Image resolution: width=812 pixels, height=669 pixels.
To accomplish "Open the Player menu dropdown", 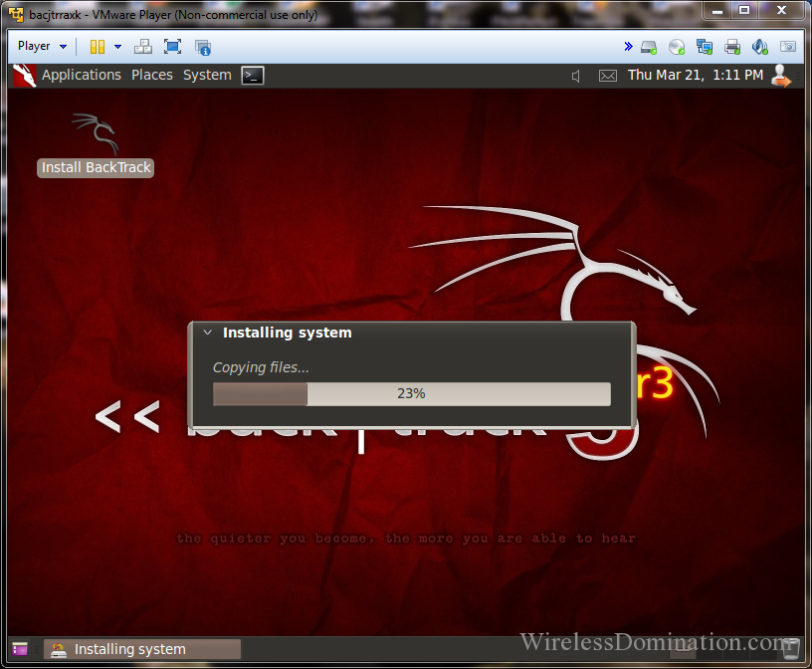I will click(42, 46).
